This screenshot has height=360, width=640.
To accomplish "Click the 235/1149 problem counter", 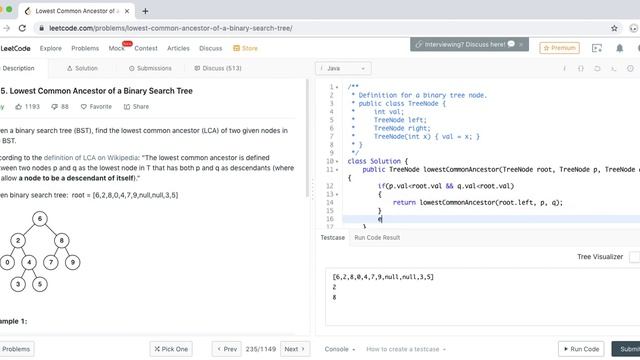I will click(261, 349).
